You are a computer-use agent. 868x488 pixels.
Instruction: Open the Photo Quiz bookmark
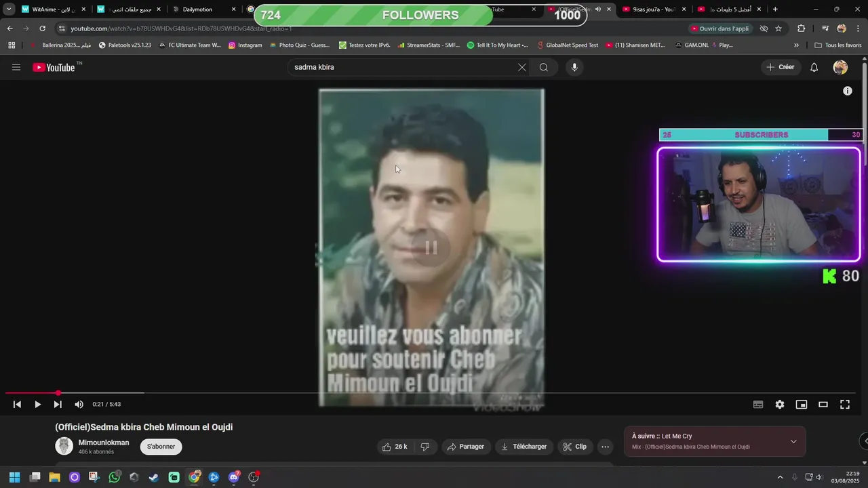[299, 45]
